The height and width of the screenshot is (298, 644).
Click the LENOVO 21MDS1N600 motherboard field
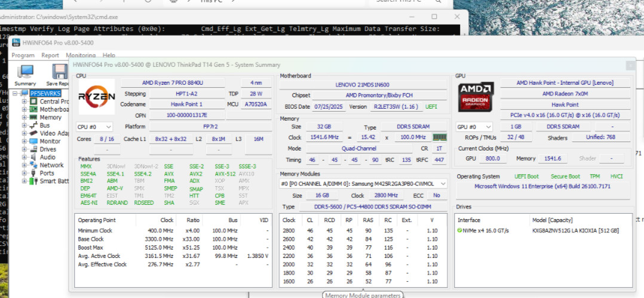coord(363,85)
